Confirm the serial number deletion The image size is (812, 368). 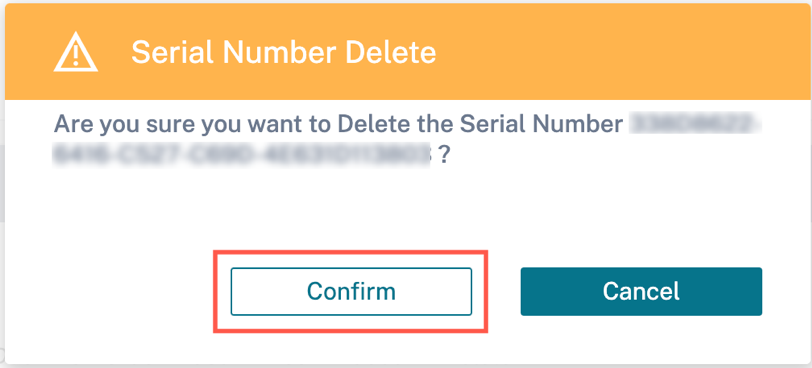[351, 291]
